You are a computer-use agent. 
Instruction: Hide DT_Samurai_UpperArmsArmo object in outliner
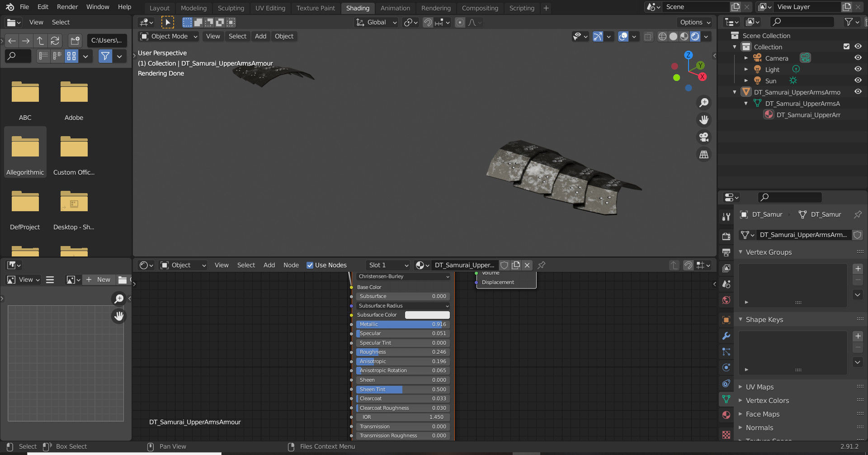(x=858, y=92)
